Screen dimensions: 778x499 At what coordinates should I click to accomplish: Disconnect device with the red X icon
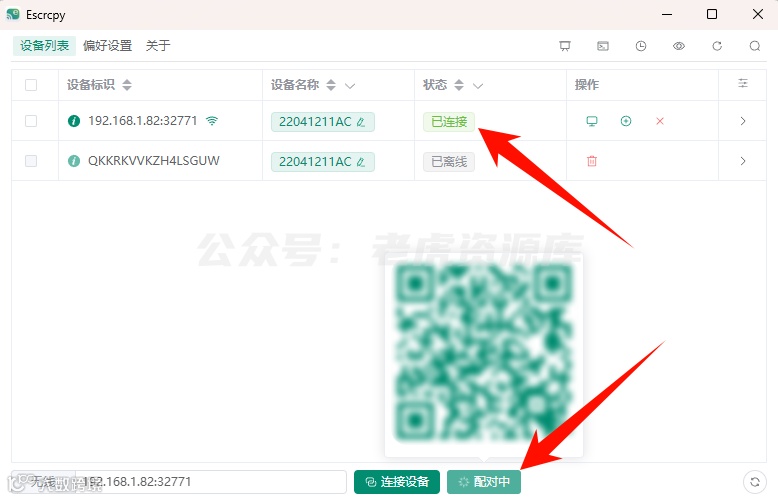click(x=660, y=121)
